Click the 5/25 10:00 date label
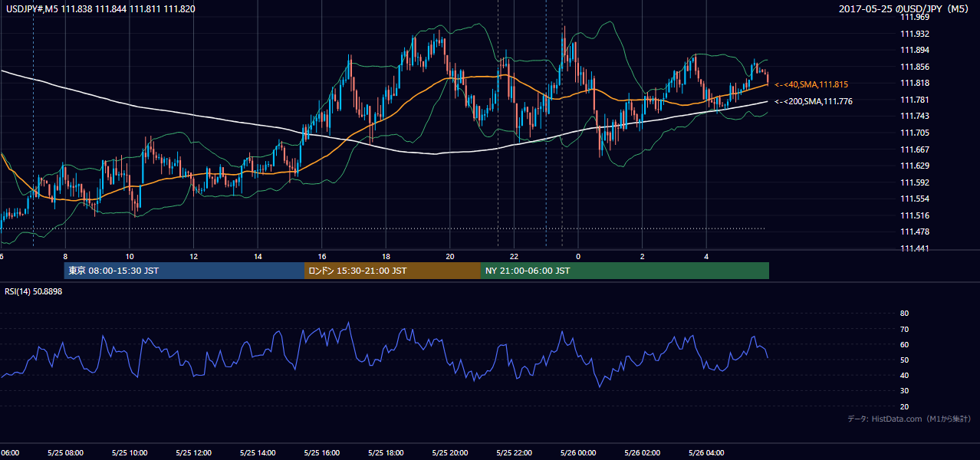The height and width of the screenshot is (460, 980). click(130, 452)
